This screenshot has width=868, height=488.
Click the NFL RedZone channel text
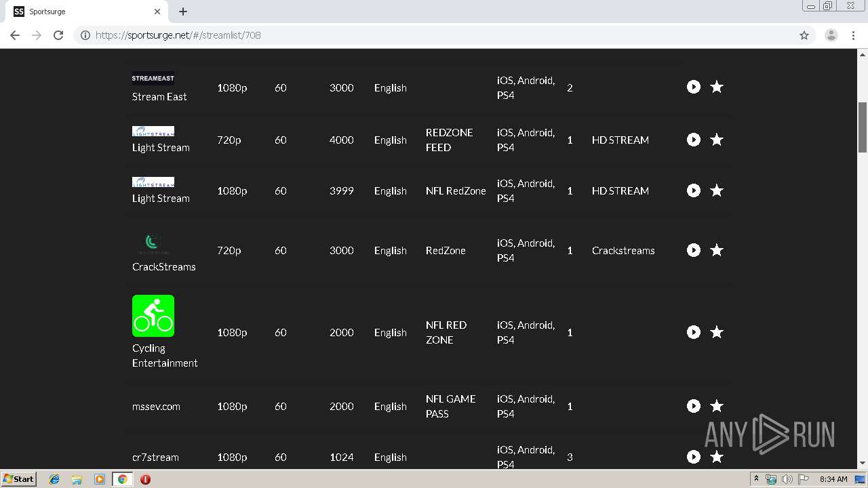pos(456,190)
